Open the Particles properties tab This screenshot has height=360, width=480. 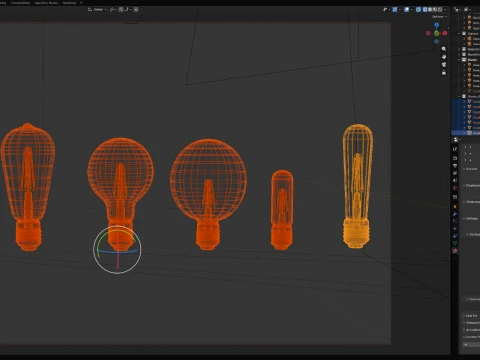pos(455,221)
